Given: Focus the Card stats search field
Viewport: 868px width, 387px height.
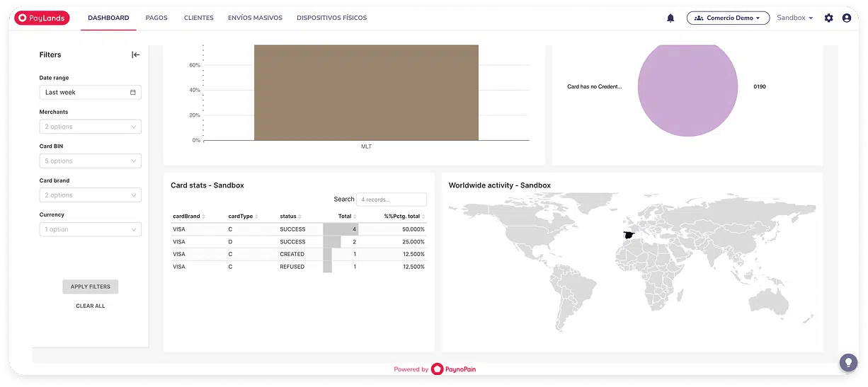Looking at the screenshot, I should click(x=391, y=200).
